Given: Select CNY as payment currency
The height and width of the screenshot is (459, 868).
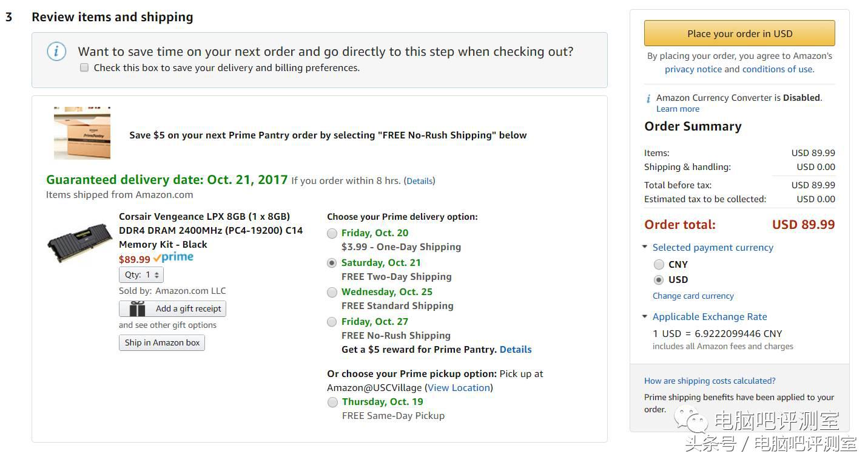Looking at the screenshot, I should [659, 265].
